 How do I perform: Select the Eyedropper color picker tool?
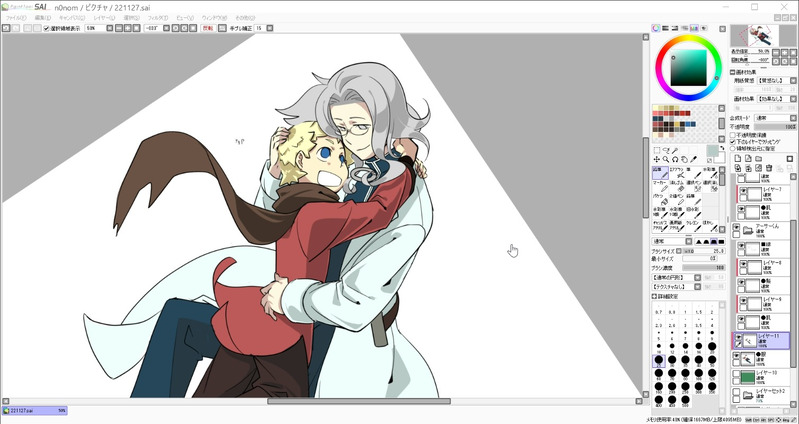coord(694,160)
